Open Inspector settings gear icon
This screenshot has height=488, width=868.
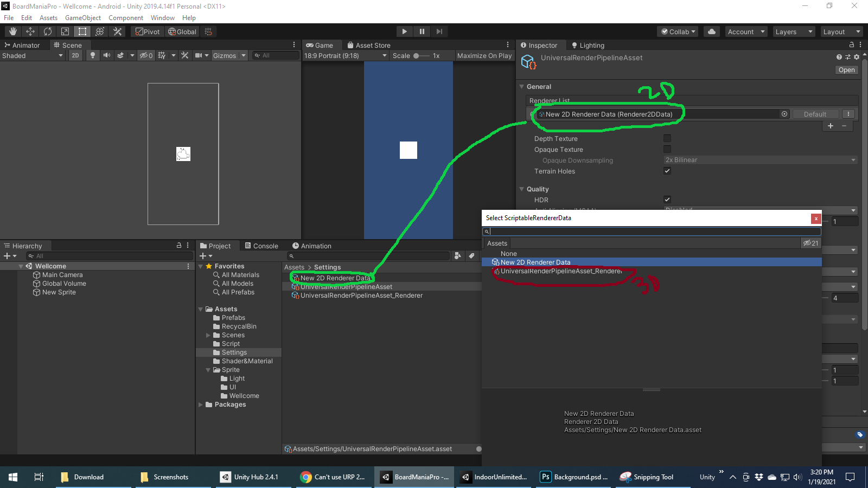coord(857,57)
